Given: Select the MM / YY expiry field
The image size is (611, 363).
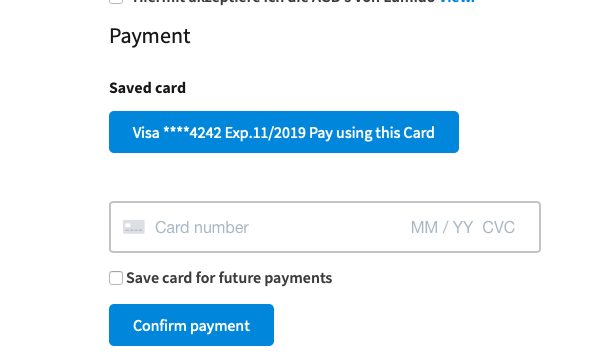Looking at the screenshot, I should 441,227.
